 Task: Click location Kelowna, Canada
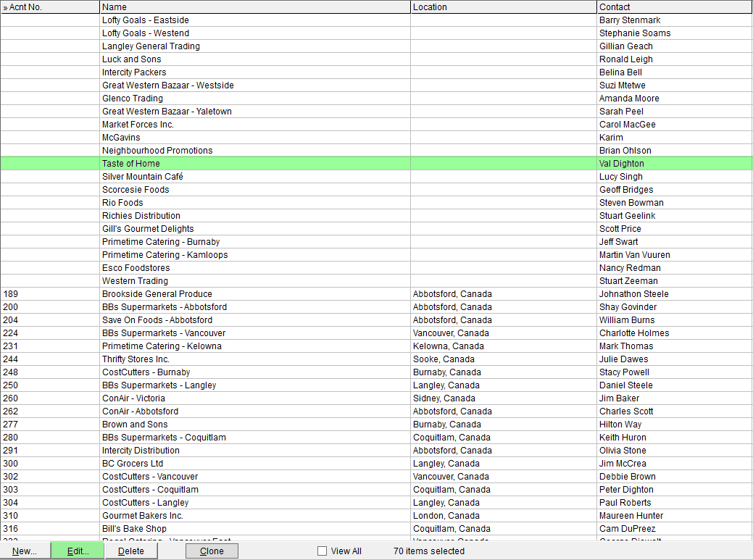pyautogui.click(x=449, y=346)
